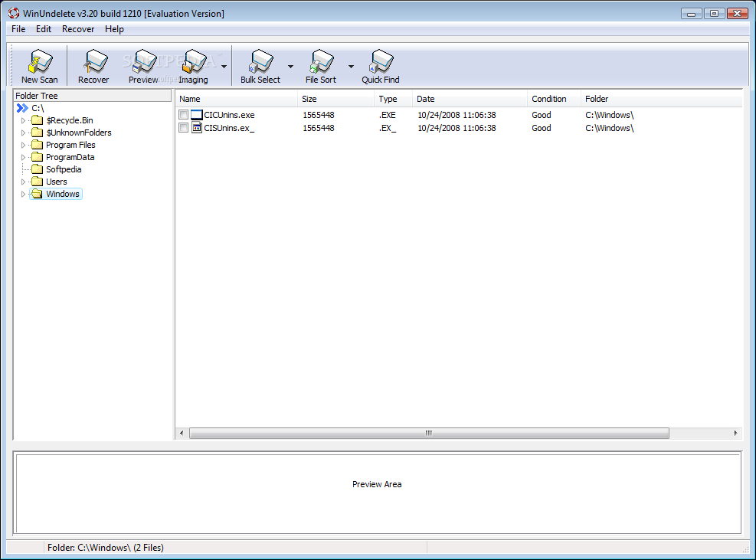Start a New Scan from the toolbar
The width and height of the screenshot is (756, 560).
click(x=40, y=66)
